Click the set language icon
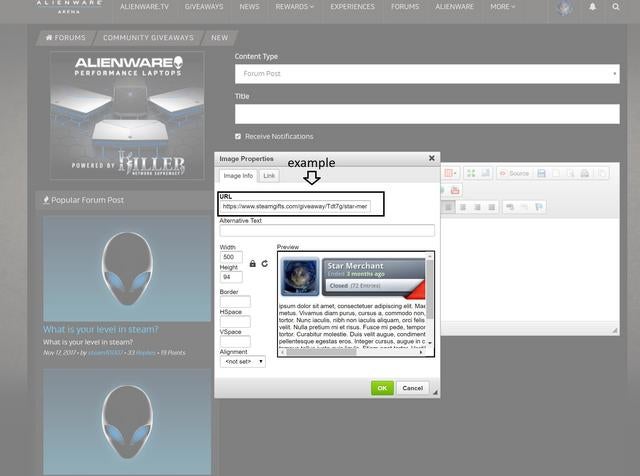 coord(539,207)
